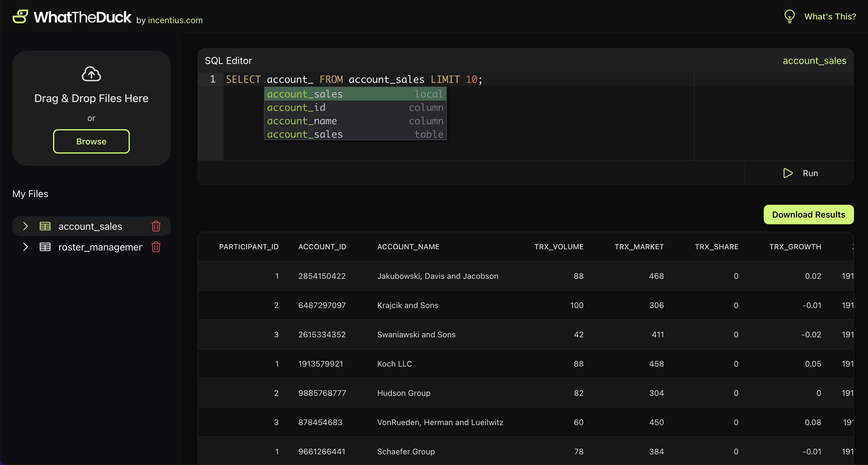The height and width of the screenshot is (465, 868).
Task: Click the Browse button
Action: pyautogui.click(x=91, y=141)
